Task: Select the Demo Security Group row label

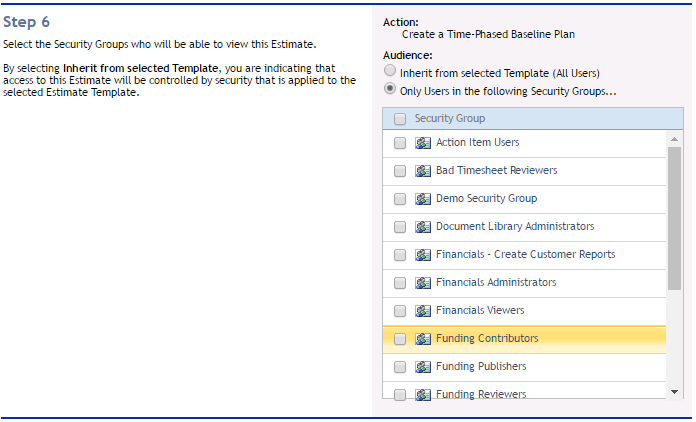Action: coord(486,198)
